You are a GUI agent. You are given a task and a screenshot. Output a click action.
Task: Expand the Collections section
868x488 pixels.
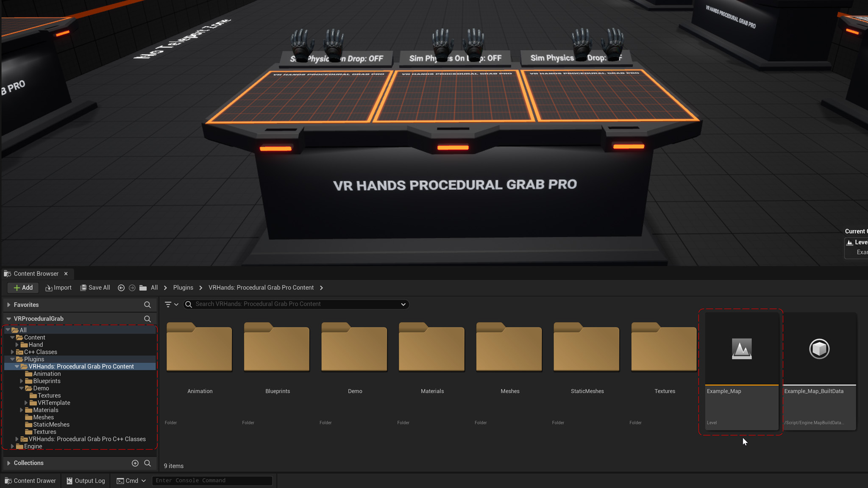click(8, 463)
